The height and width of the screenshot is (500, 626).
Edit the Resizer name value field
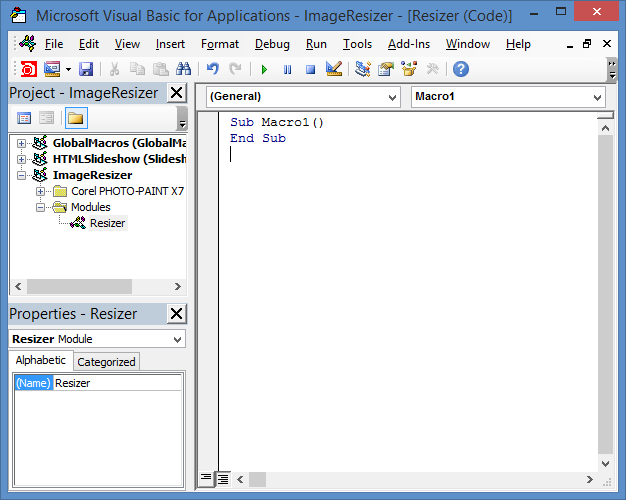pos(117,383)
